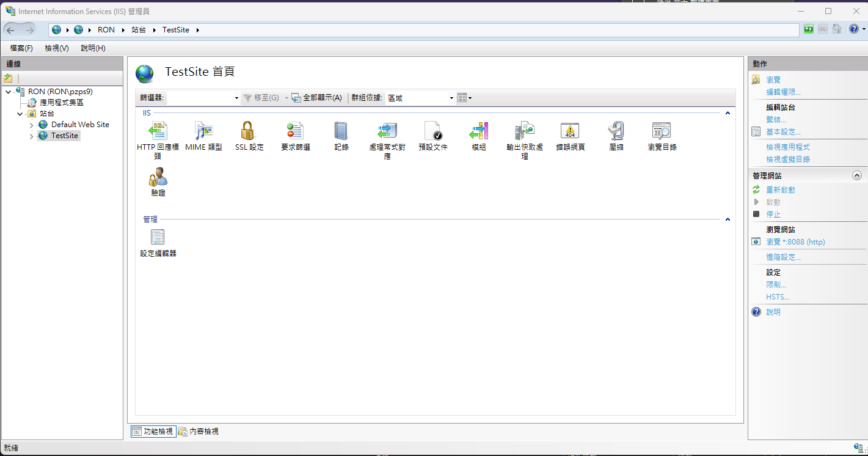The image size is (868, 456).
Task: Collapse the IIS section group
Action: [x=728, y=113]
